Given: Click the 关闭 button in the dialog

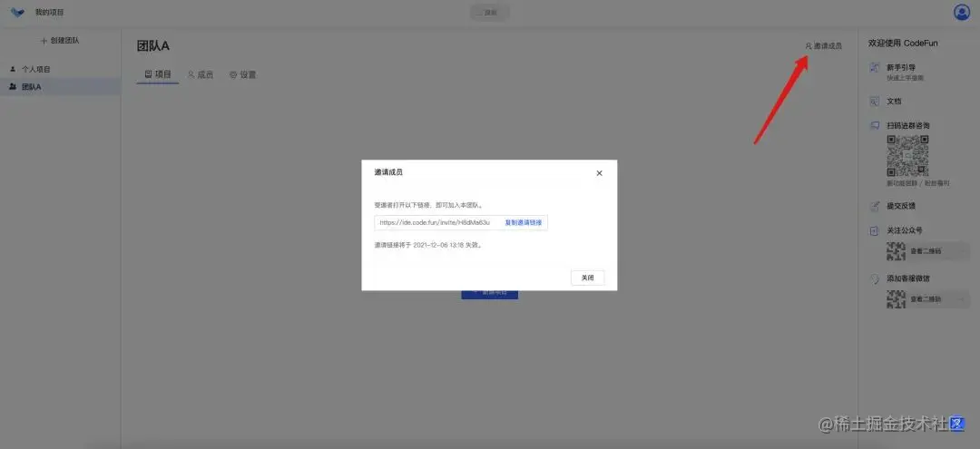Looking at the screenshot, I should (x=587, y=278).
